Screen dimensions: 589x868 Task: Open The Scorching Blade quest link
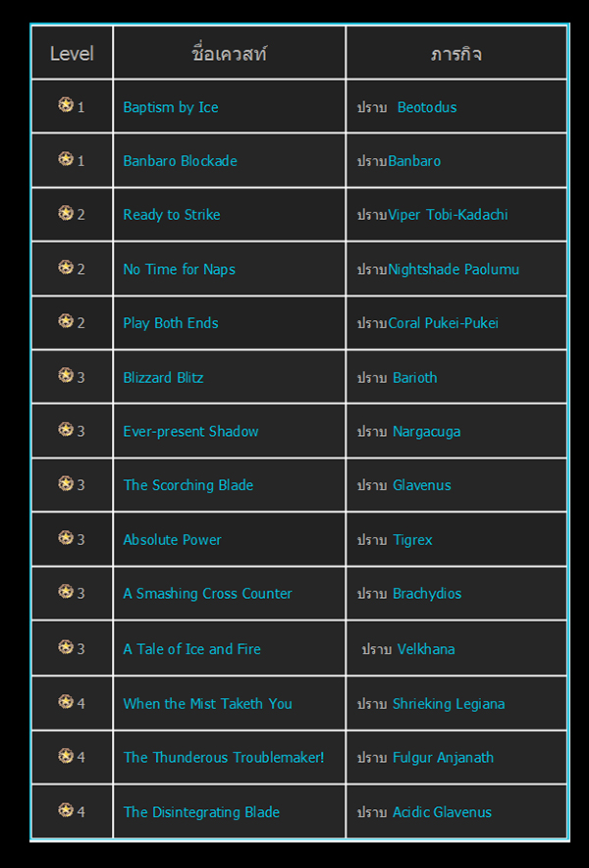pyautogui.click(x=187, y=485)
